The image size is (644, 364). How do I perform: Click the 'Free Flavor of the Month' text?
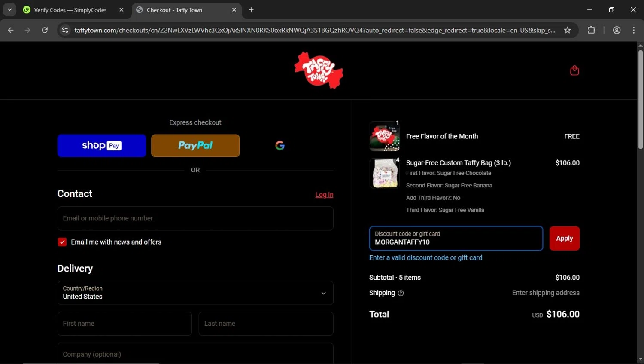(442, 136)
